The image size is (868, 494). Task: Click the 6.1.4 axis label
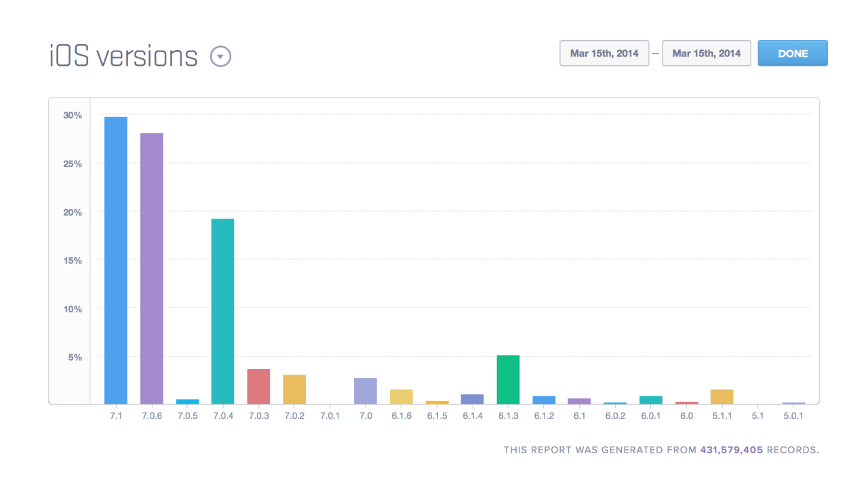(473, 416)
